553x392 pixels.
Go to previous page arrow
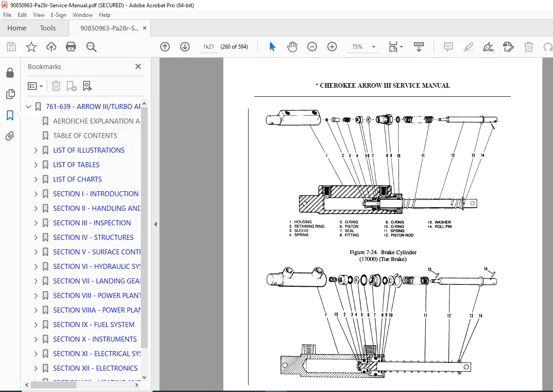coord(165,47)
